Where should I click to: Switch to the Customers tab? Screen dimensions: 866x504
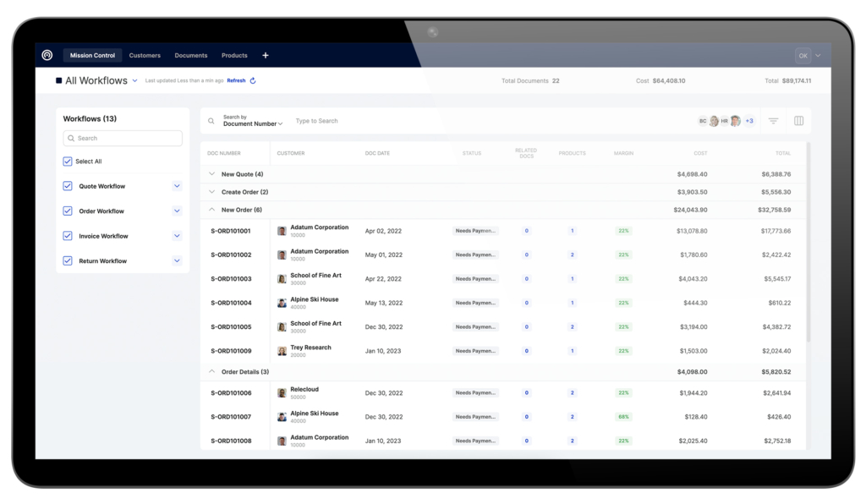[x=145, y=55]
